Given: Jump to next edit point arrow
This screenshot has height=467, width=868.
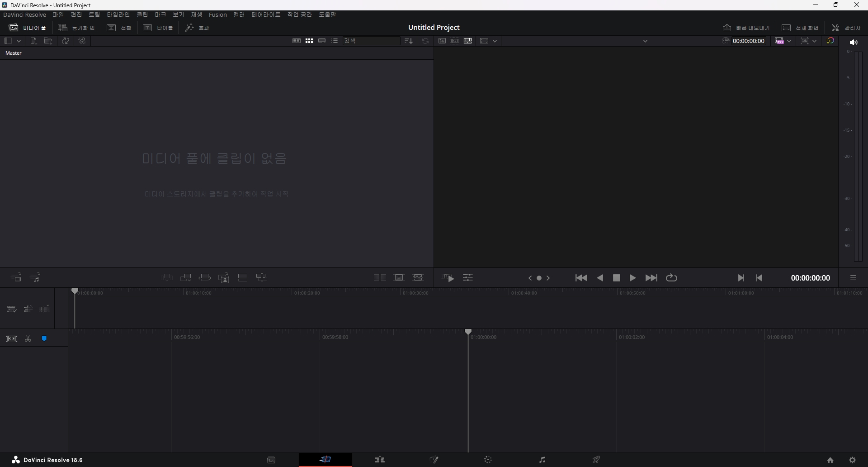Looking at the screenshot, I should [548, 278].
